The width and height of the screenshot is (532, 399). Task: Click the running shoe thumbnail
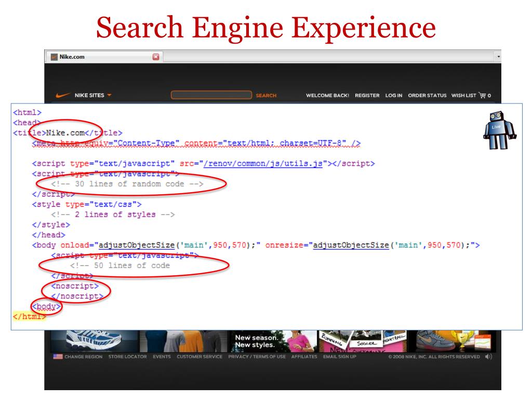pyautogui.click(x=95, y=341)
